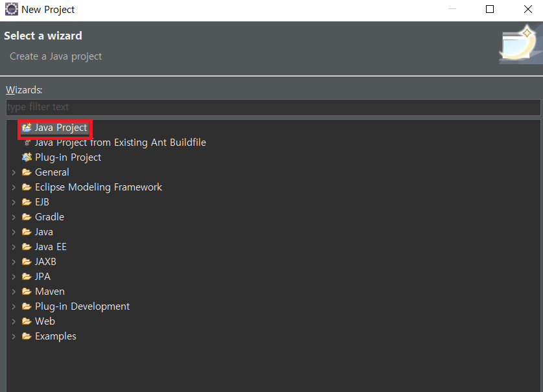Click the Examples folder icon
Viewport: 543px width, 392px height.
point(27,336)
